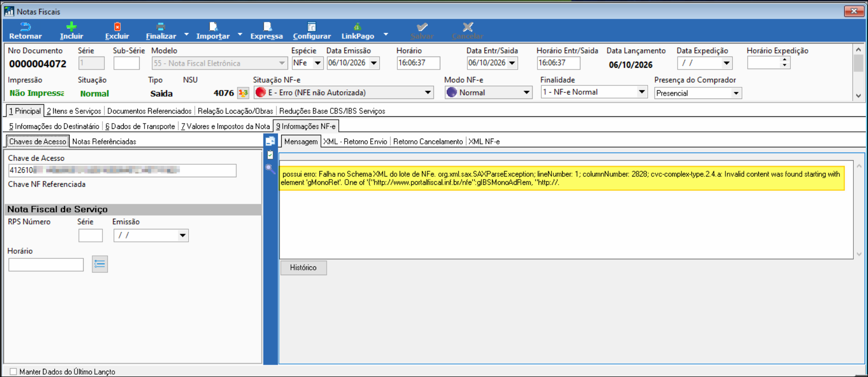Open the Data Emissão date picker
Screen dimensions: 868x377
pos(374,63)
